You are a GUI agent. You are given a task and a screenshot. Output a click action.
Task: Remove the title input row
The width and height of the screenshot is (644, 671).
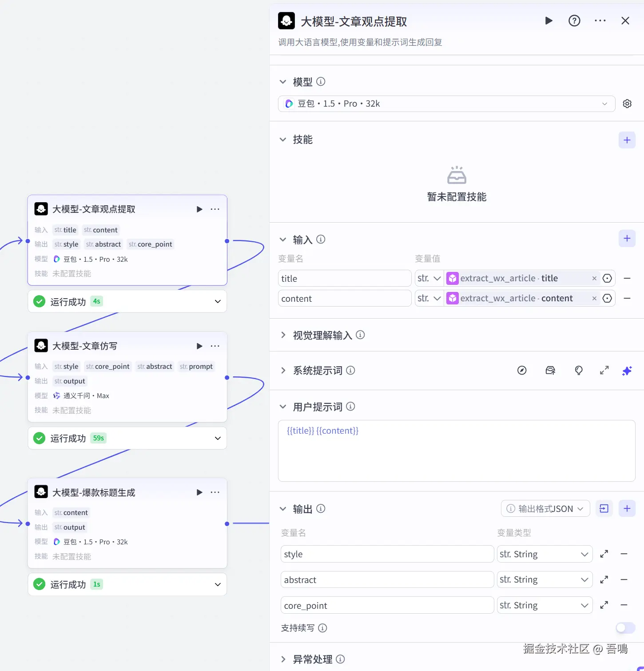[x=627, y=278]
